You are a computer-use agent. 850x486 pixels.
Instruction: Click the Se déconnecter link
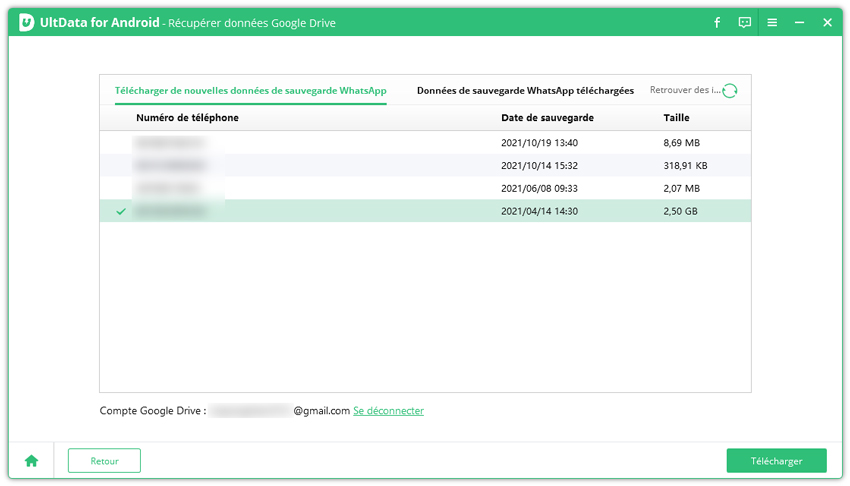[389, 411]
